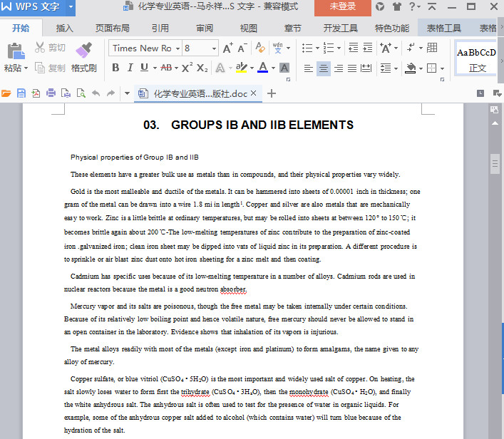Image resolution: width=504 pixels, height=439 pixels.
Task: Open font size dropdown showing 8
Action: pos(214,48)
